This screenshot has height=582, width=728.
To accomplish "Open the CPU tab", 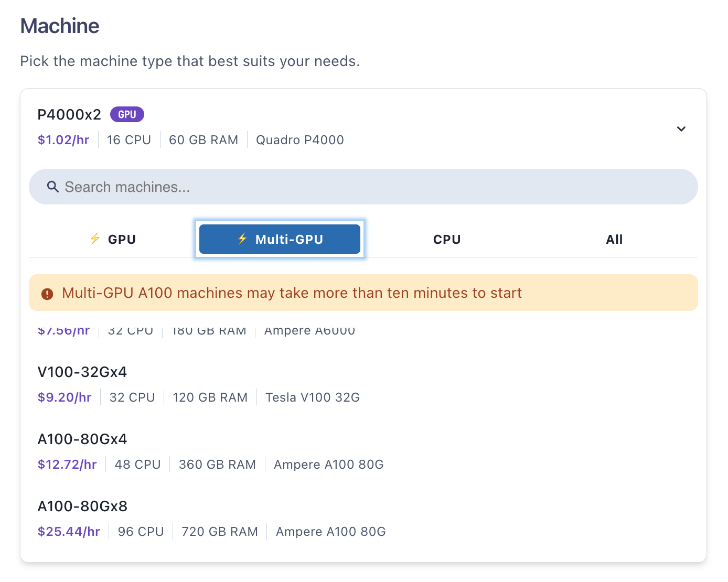I will click(x=447, y=239).
